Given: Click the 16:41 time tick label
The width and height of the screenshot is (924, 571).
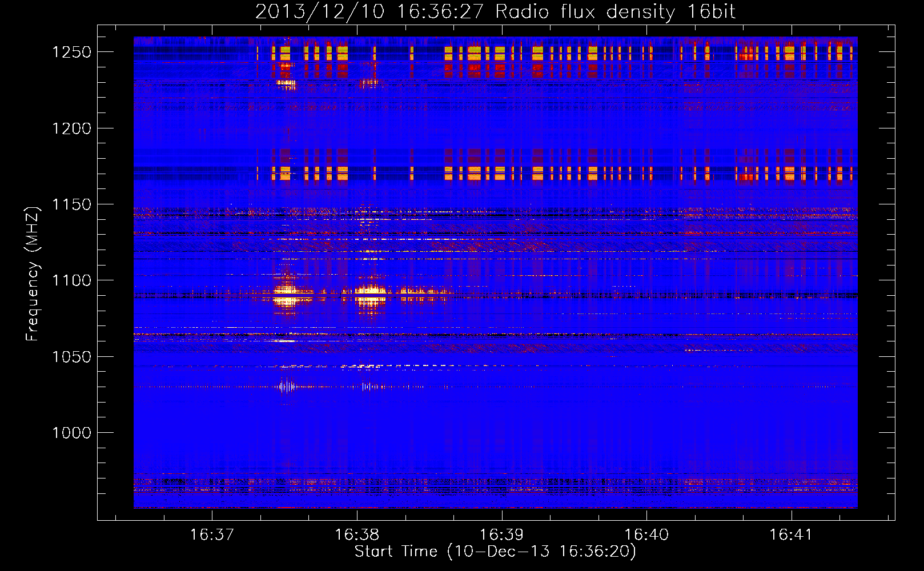Looking at the screenshot, I should tap(792, 534).
